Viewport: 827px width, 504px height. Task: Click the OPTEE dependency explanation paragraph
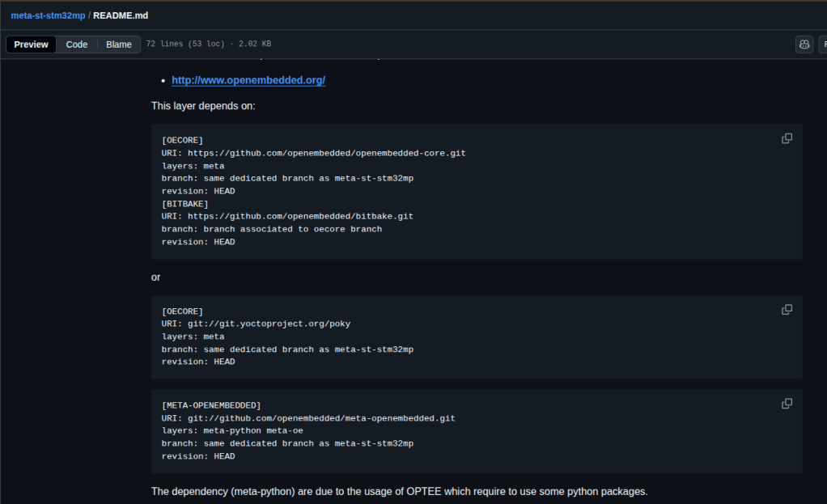coord(399,491)
